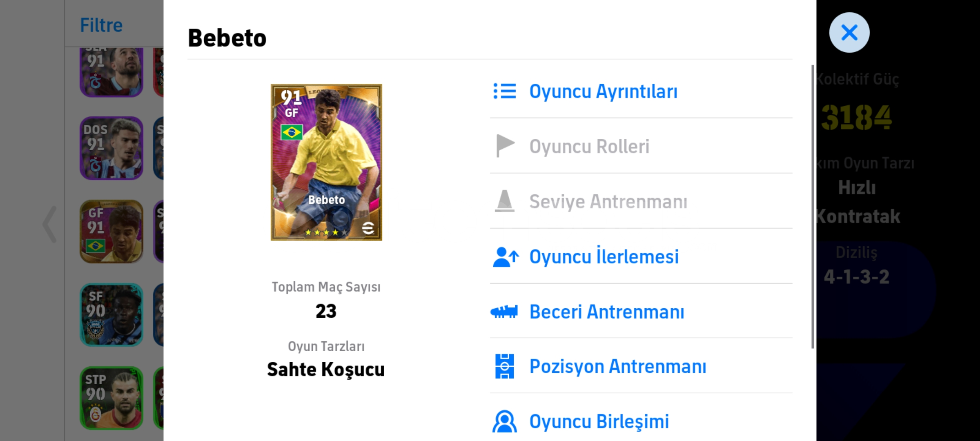The height and width of the screenshot is (441, 980).
Task: Select the DOS 91 player card thumbnail
Action: coord(111,148)
